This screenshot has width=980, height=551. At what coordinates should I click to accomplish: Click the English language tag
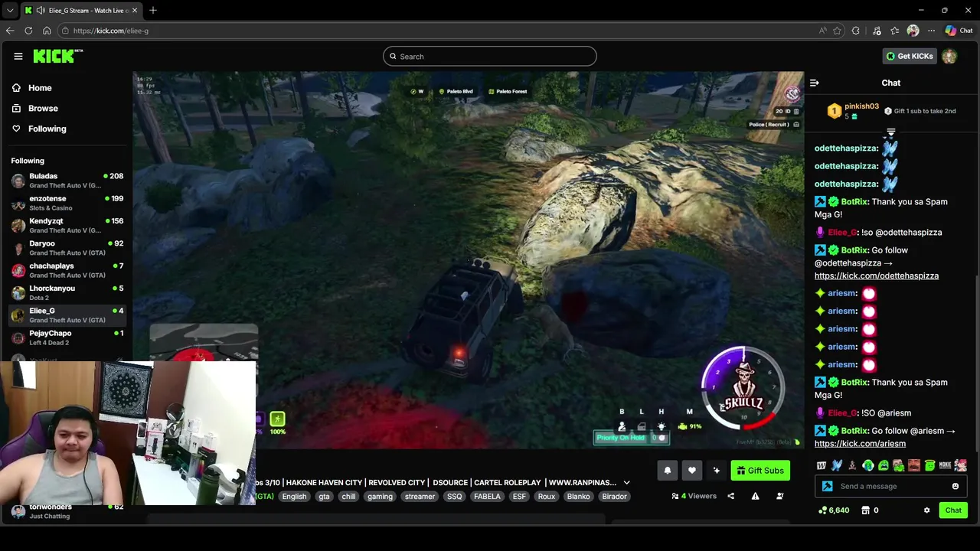click(294, 497)
